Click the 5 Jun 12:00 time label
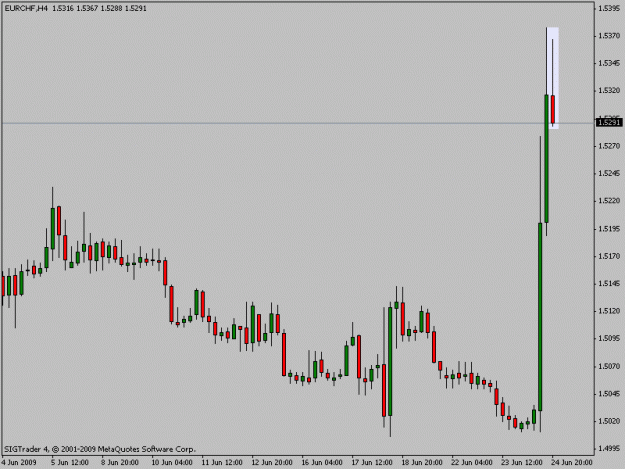Image resolution: width=625 pixels, height=469 pixels. (x=70, y=462)
